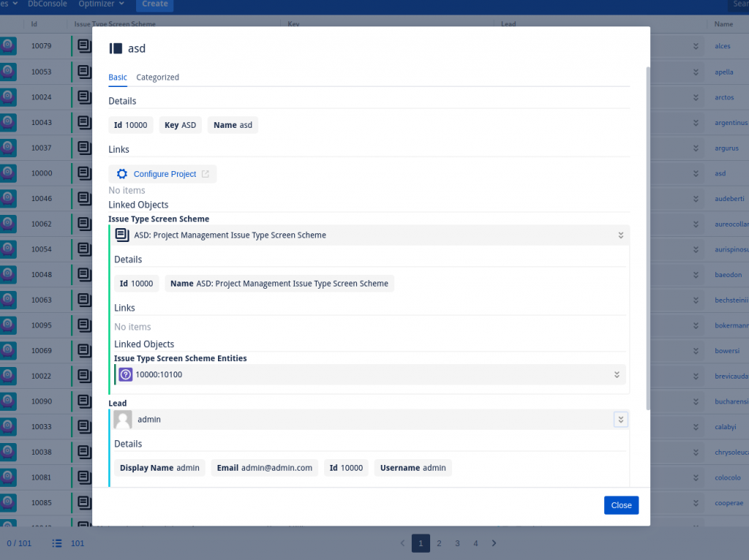
Task: Click the project avatar in row 10038
Action: tap(7, 452)
